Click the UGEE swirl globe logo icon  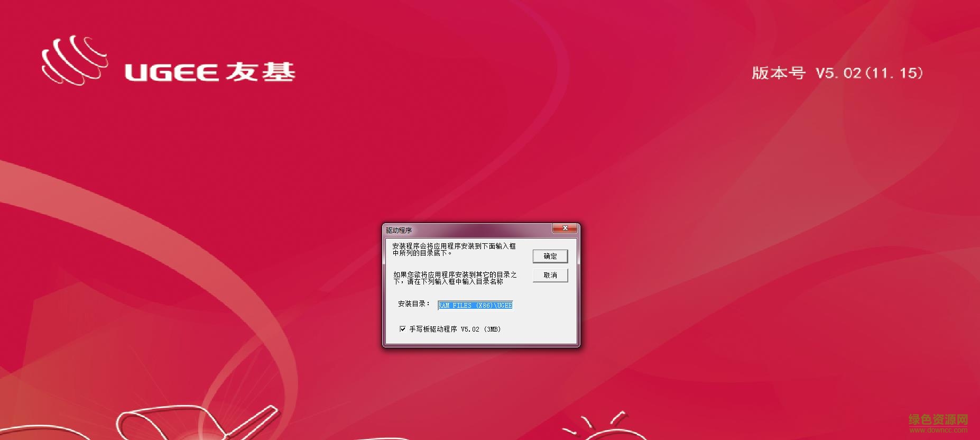73,61
